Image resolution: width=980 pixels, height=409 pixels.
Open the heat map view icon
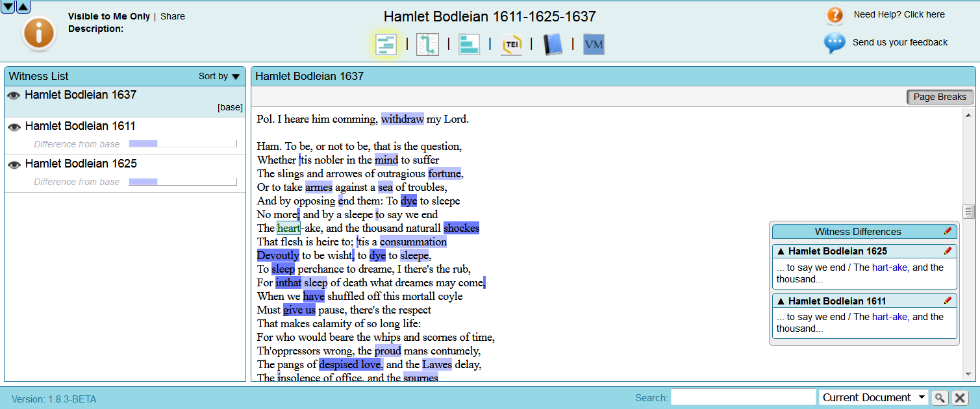pyautogui.click(x=386, y=44)
